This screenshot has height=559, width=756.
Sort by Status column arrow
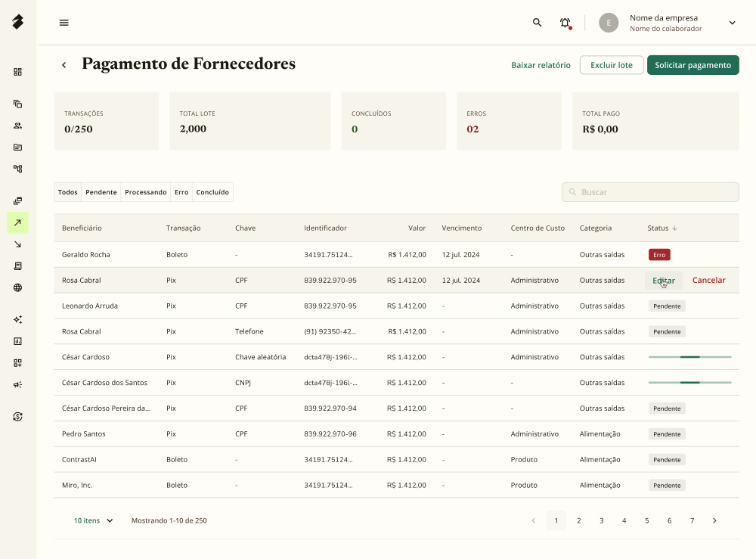tap(674, 228)
